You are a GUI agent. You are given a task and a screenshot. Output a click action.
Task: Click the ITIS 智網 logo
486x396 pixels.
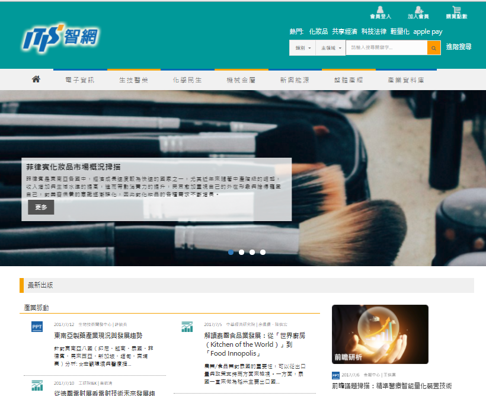61,38
